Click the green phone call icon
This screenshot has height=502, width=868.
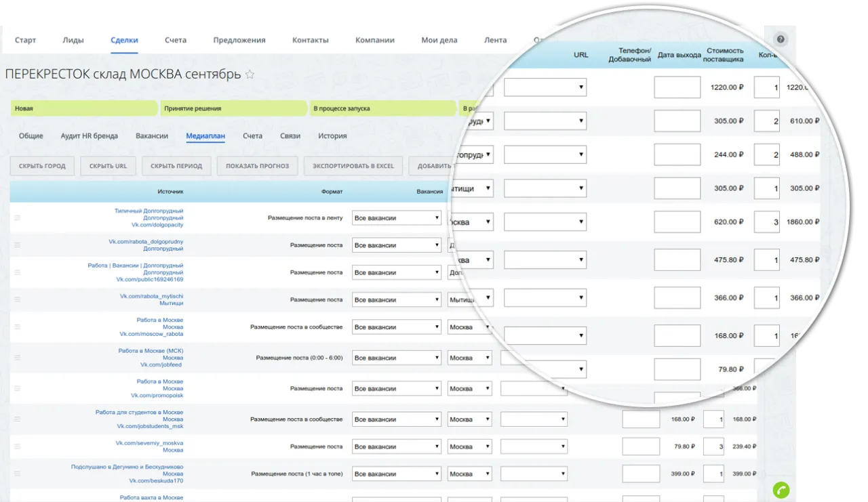[781, 490]
